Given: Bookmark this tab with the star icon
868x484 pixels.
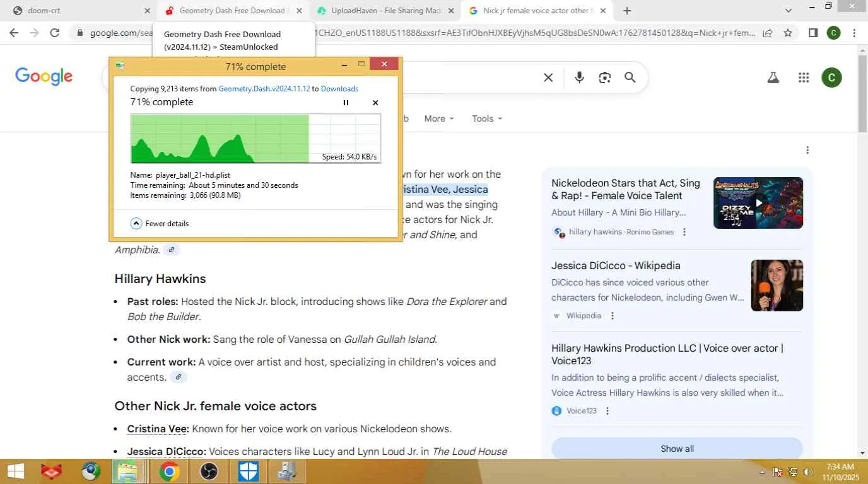Looking at the screenshot, I should pyautogui.click(x=788, y=33).
